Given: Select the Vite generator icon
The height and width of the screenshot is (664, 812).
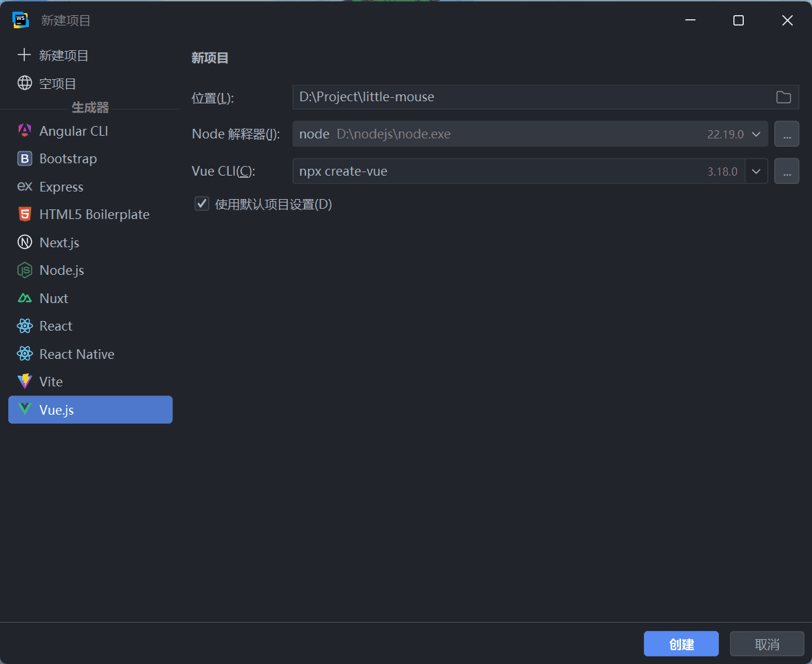Looking at the screenshot, I should [25, 382].
